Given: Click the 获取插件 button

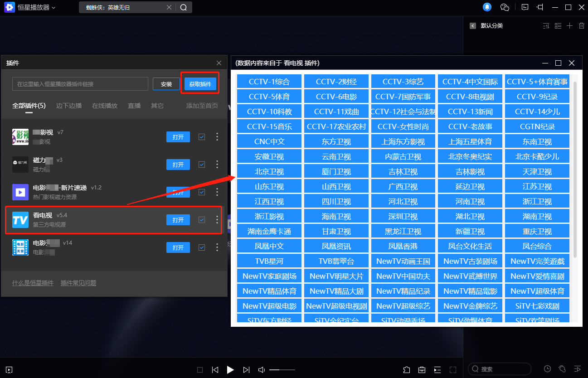Looking at the screenshot, I should pyautogui.click(x=200, y=84).
